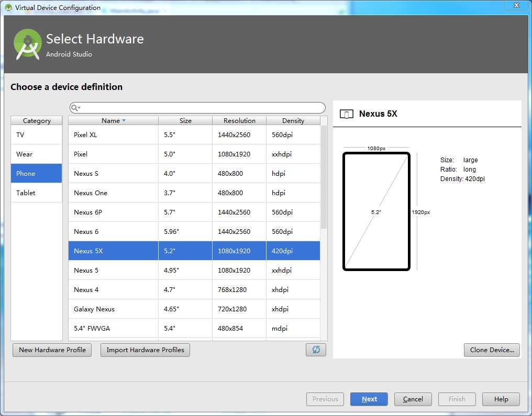
Task: Select the Nexus 4 device row
Action: pyautogui.click(x=194, y=289)
